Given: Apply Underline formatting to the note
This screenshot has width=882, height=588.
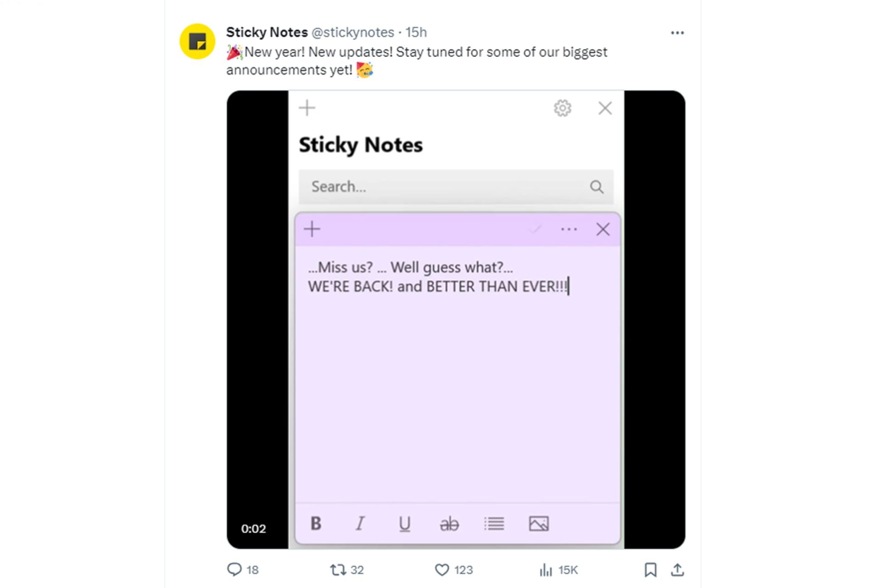Looking at the screenshot, I should 404,524.
